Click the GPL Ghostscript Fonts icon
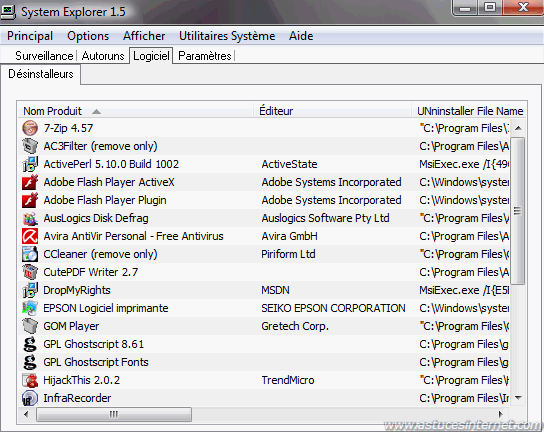Screen dimensions: 544x432 30,362
